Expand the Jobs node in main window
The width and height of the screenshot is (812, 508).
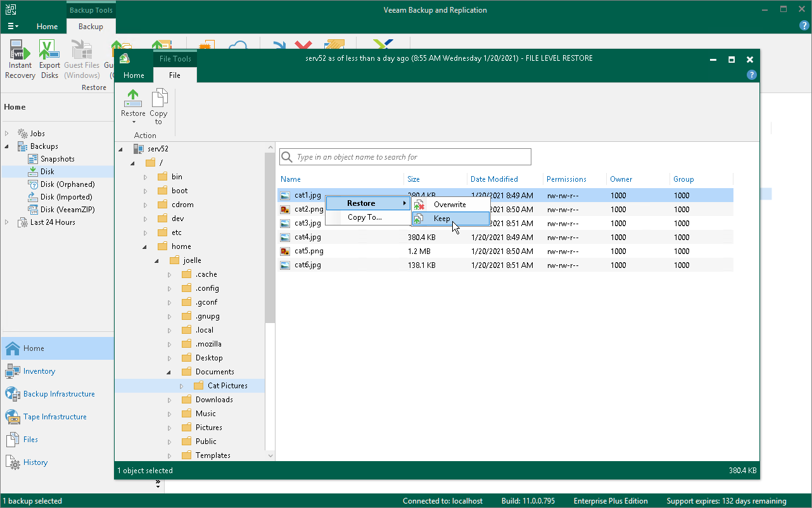pos(8,134)
